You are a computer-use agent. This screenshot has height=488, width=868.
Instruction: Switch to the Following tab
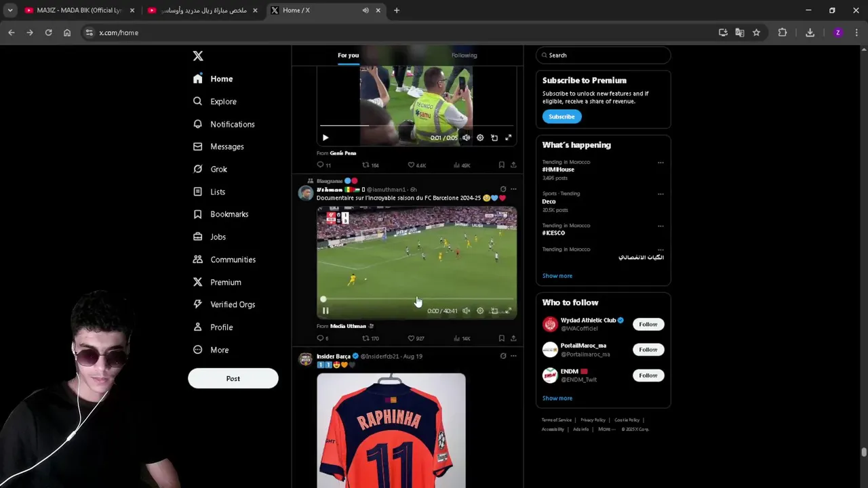465,56
